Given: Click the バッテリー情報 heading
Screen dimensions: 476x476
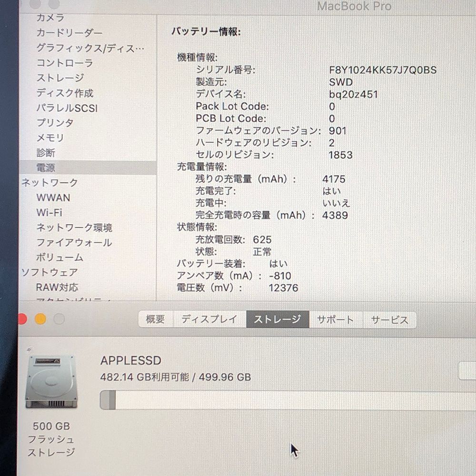Looking at the screenshot, I should pos(207,31).
